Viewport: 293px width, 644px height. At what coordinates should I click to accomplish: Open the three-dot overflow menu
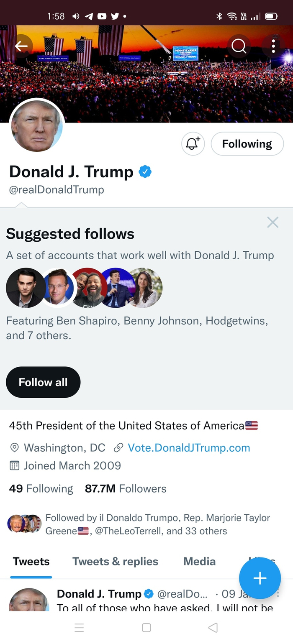273,46
